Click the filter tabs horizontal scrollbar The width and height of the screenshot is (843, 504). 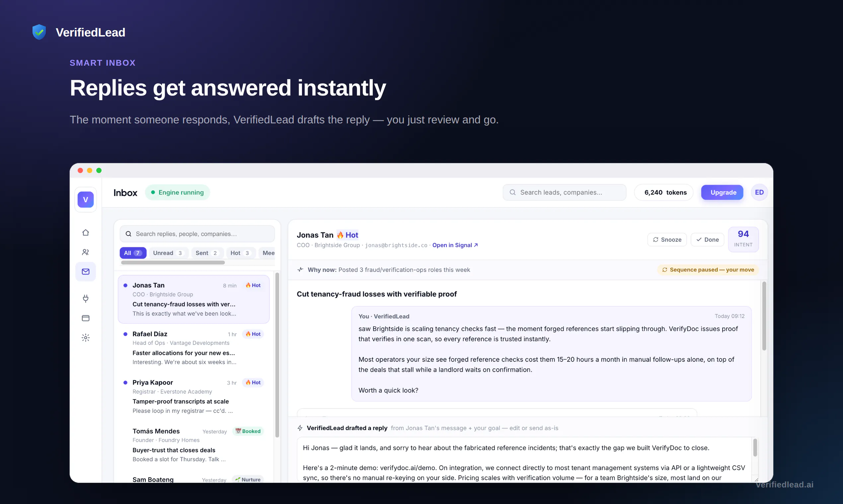click(173, 262)
